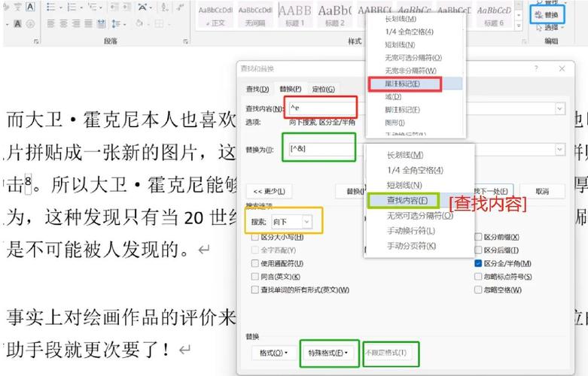Click the shading paint bucket icon

[x=139, y=24]
